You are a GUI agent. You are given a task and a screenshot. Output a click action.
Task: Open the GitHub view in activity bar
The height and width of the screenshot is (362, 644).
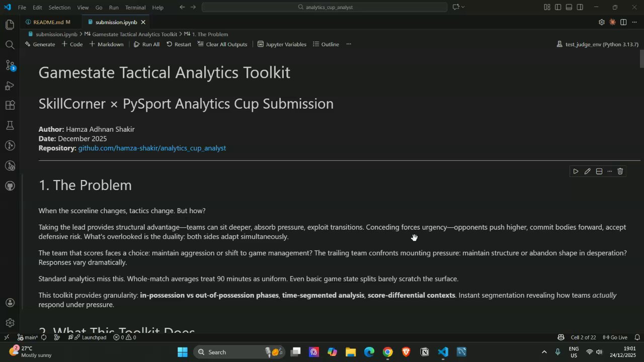[x=10, y=186]
